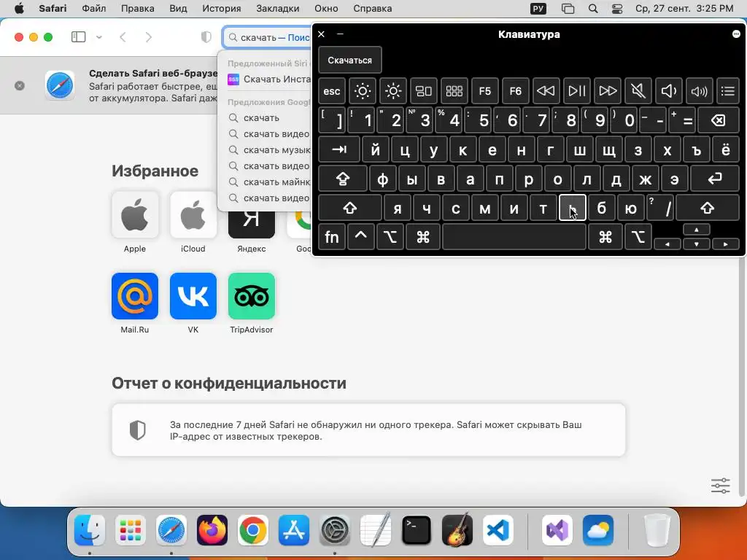Viewport: 747px width, 560px height.
Task: Open Правка menu
Action: click(x=137, y=9)
